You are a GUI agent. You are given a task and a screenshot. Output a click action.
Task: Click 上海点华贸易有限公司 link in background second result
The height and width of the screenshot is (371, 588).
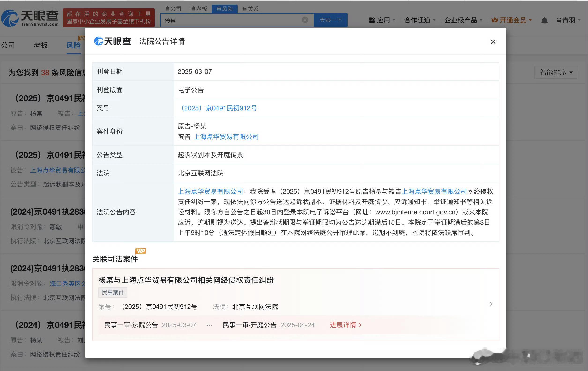tap(57, 170)
